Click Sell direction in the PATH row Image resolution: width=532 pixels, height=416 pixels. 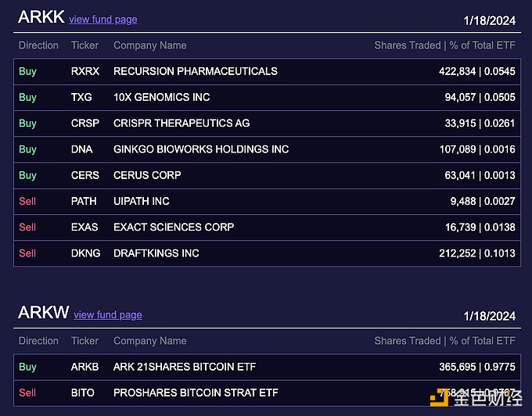click(27, 201)
